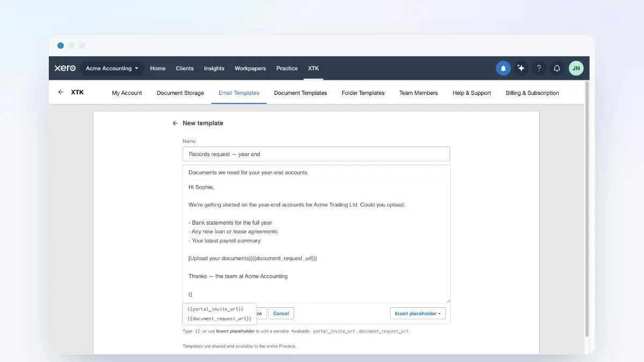Click the 'Hi Sophie,' line
The height and width of the screenshot is (362, 644).
click(201, 187)
